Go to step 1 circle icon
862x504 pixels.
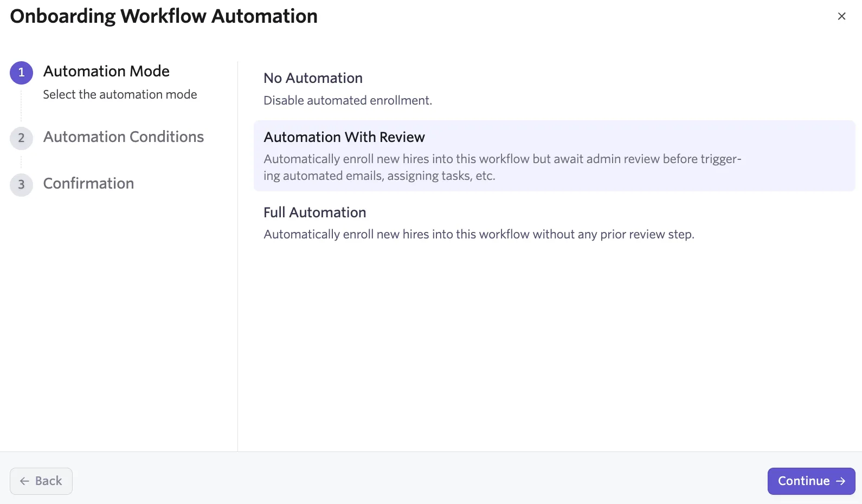[21, 73]
